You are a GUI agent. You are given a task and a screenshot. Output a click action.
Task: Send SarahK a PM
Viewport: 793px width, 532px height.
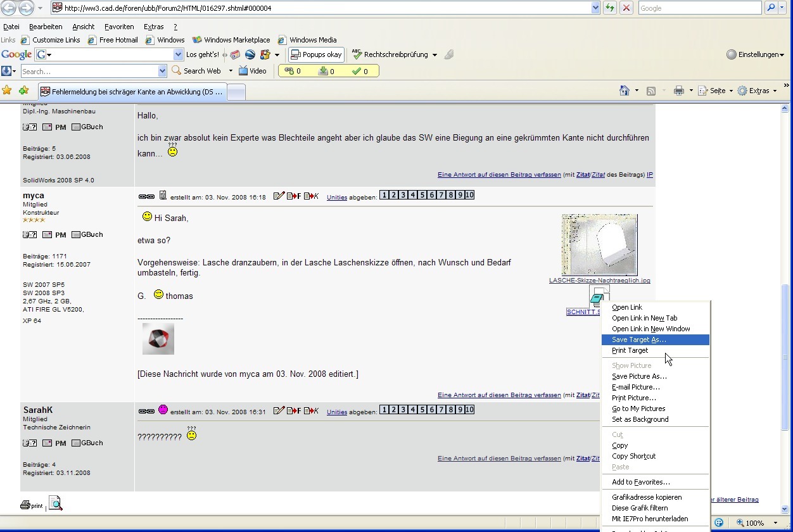coord(60,443)
